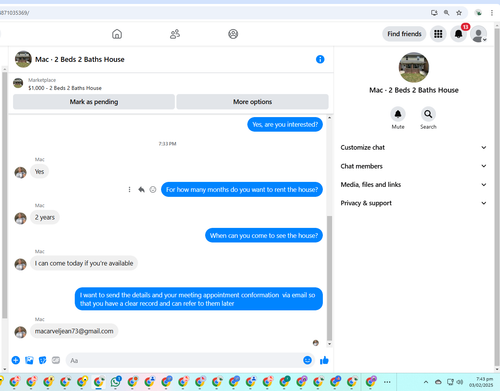Click sidebar title Mac - 2 Beds 2 Baths House
500x391 pixels.
(414, 90)
